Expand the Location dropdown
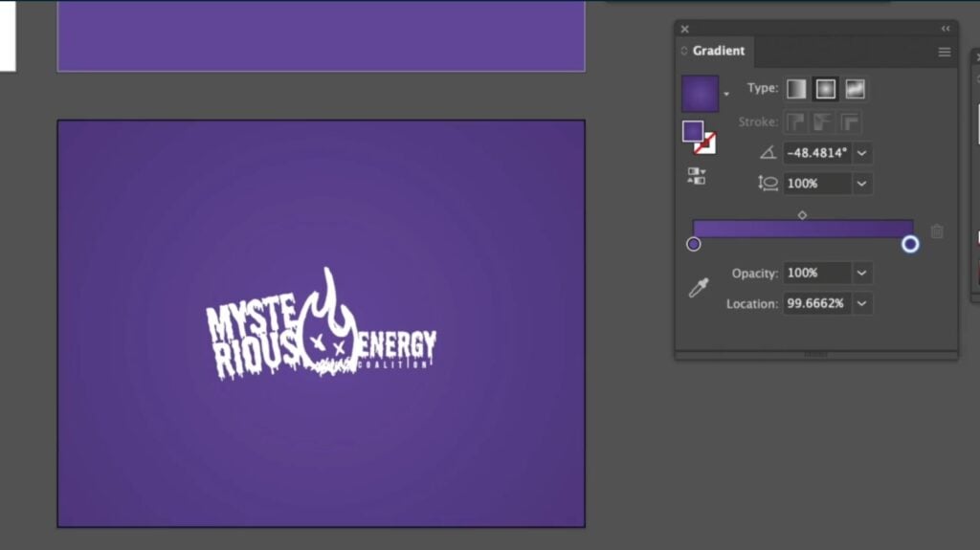The width and height of the screenshot is (980, 550). (862, 304)
